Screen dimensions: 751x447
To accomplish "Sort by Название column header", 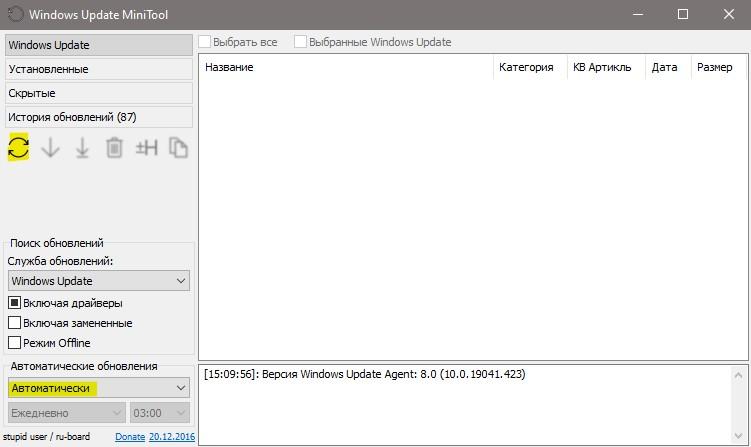I will [346, 67].
